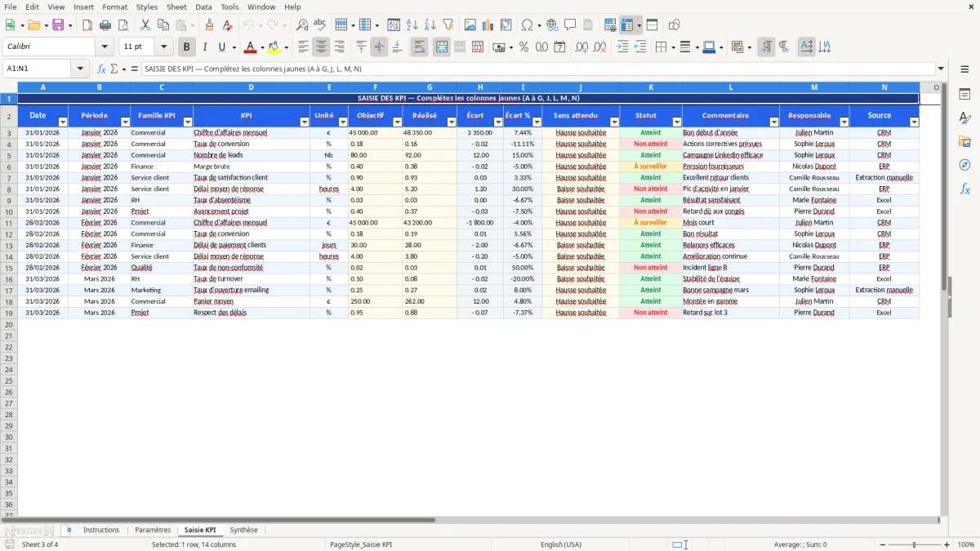The height and width of the screenshot is (551, 980).
Task: Click Add Decimal Place icon
Action: point(581,47)
